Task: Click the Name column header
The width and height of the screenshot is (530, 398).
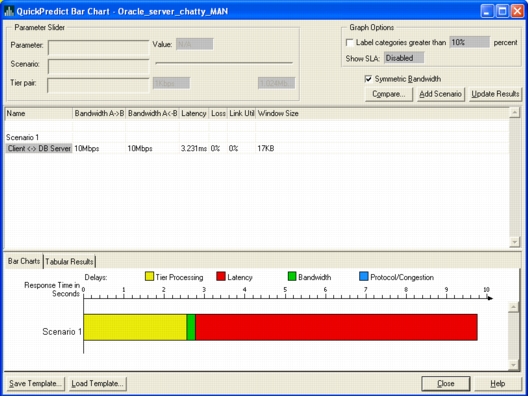Action: pyautogui.click(x=39, y=114)
